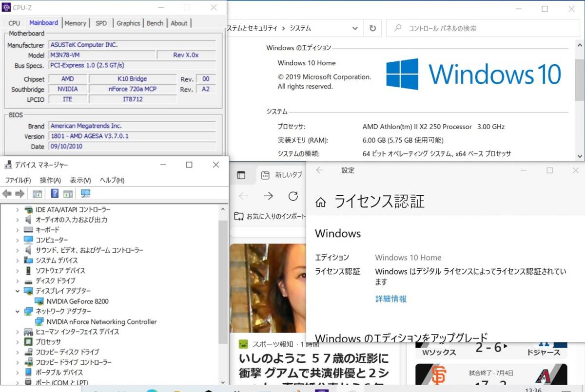Click the Device Manager title bar icon

[x=8, y=165]
